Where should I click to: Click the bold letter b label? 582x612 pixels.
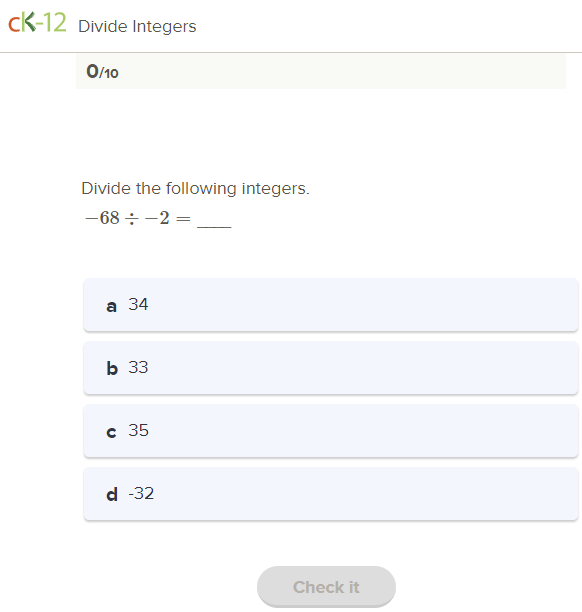pyautogui.click(x=112, y=368)
